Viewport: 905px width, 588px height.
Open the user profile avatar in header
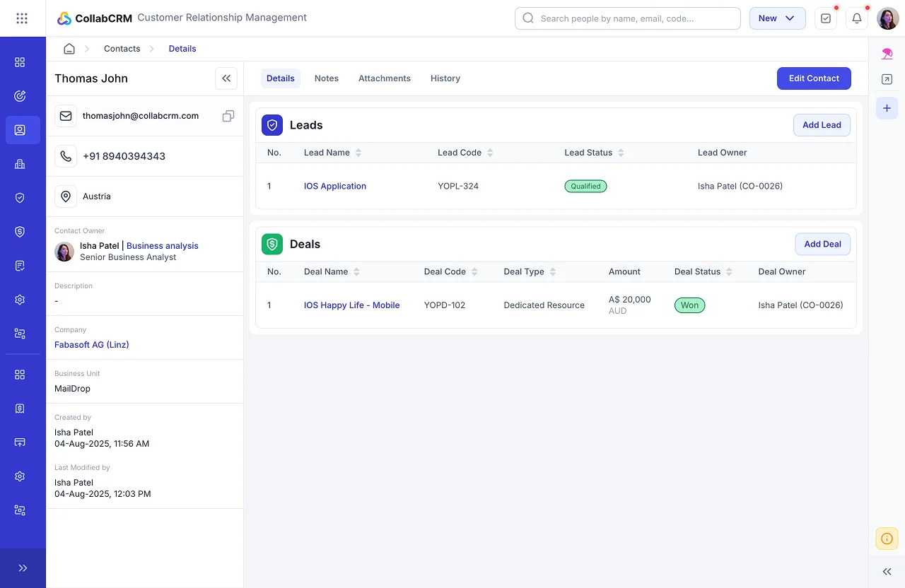[x=888, y=18]
